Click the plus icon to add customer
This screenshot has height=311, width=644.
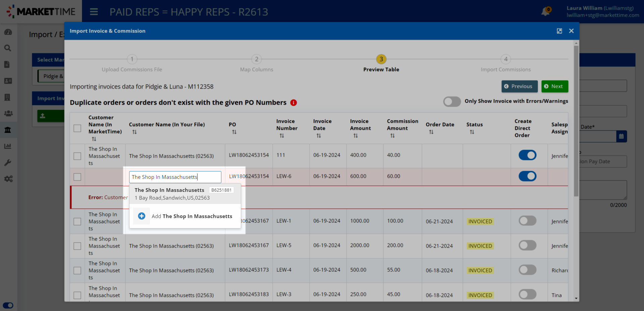(x=142, y=216)
